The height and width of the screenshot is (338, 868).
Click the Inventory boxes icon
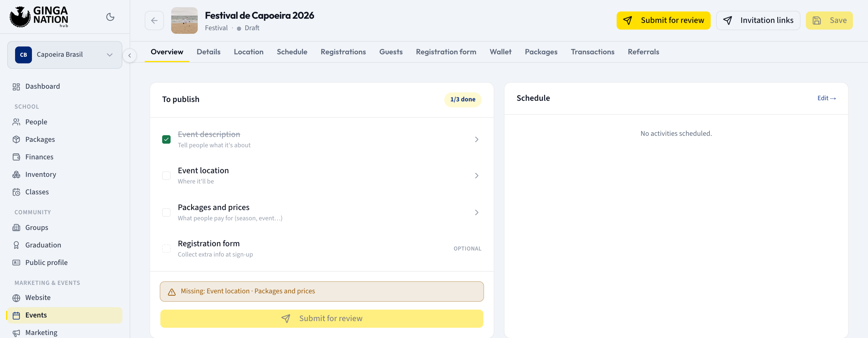coord(16,174)
